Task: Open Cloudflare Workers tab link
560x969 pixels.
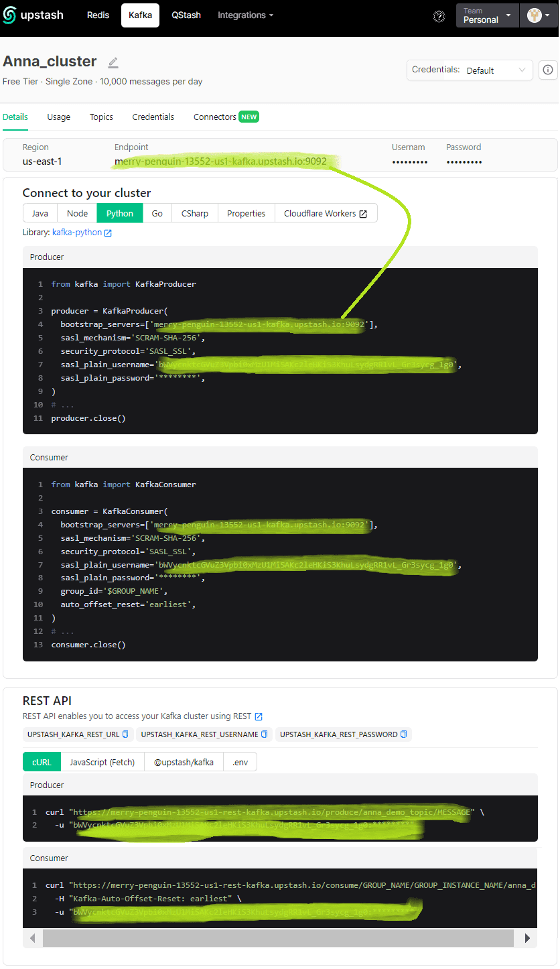Action: coord(326,213)
